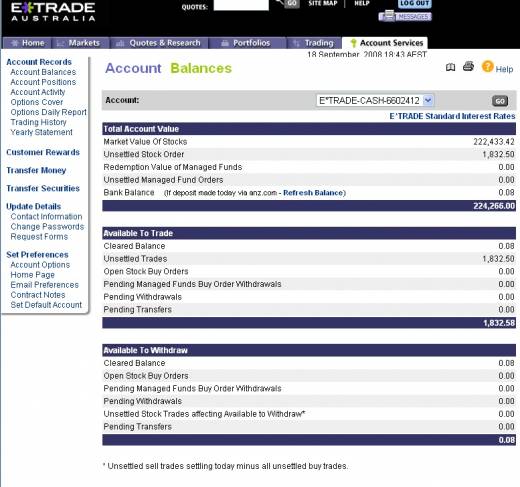Click the Refresh Balance link
Screen dimensions: 520x487
[x=313, y=193]
